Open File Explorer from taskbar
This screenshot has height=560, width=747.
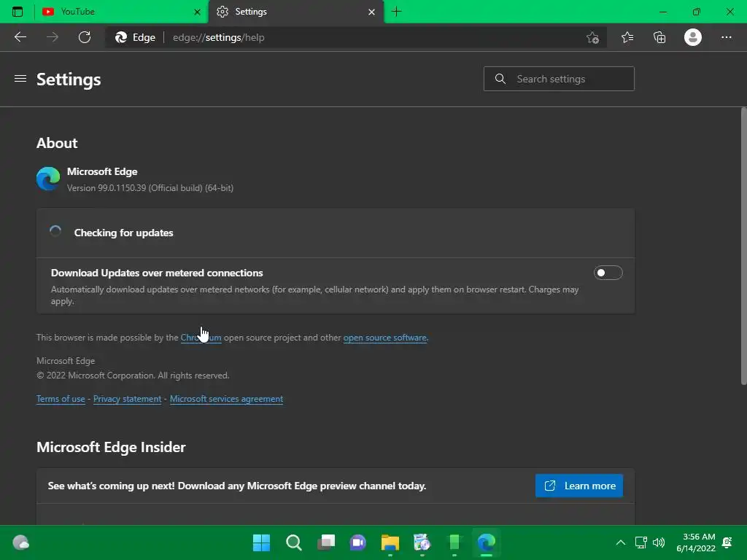coord(390,542)
